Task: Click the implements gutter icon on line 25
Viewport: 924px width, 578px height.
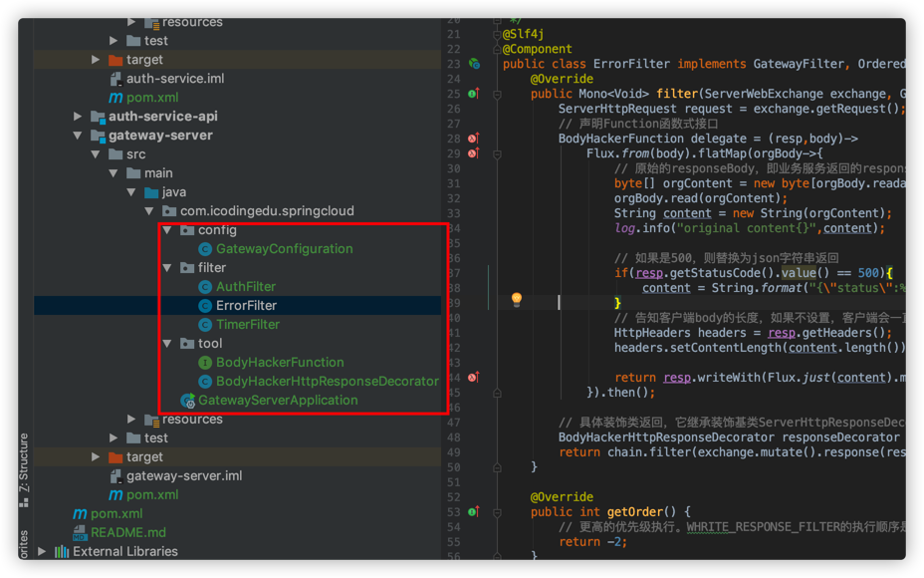Action: point(474,94)
